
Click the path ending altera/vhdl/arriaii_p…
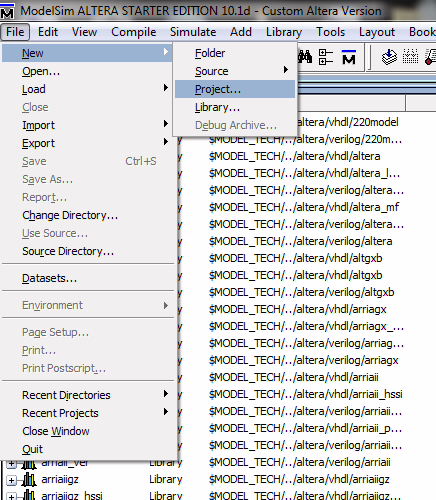[305, 428]
